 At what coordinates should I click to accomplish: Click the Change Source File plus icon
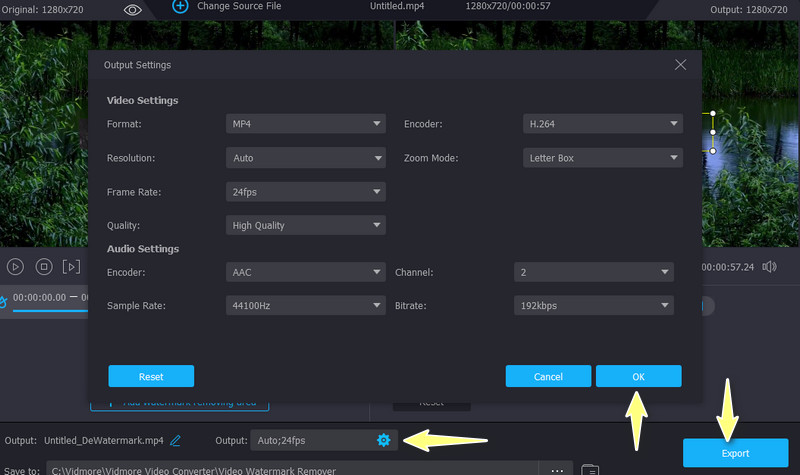tap(180, 6)
